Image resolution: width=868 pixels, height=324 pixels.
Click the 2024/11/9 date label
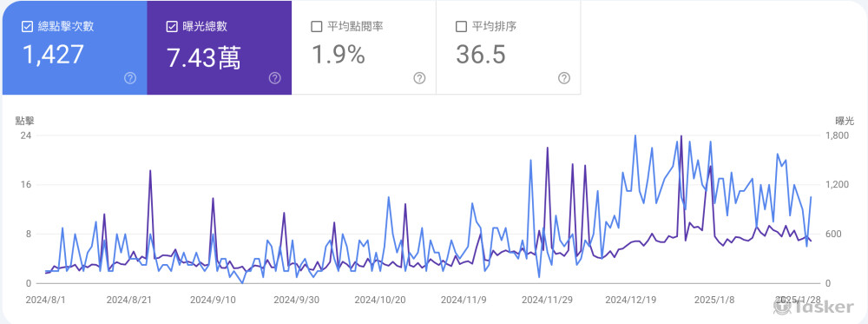click(464, 300)
